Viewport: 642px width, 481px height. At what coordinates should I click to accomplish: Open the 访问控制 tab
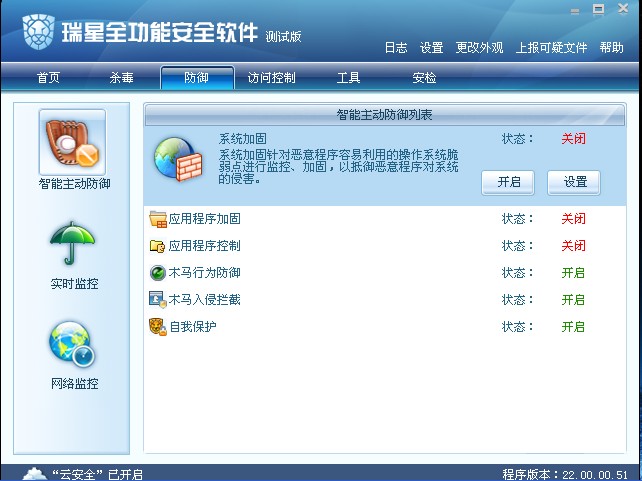tap(271, 77)
